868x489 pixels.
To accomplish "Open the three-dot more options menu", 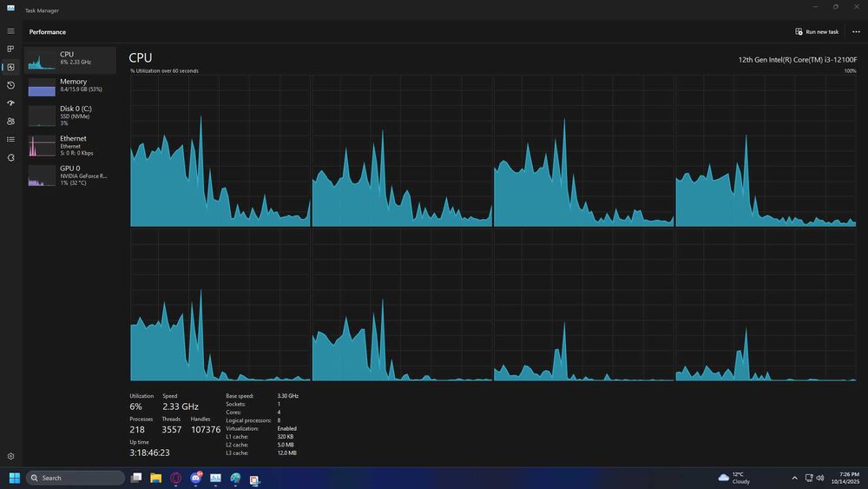I will click(856, 31).
